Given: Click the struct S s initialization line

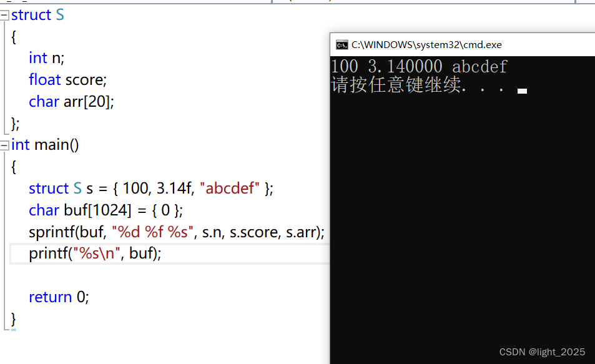Looking at the screenshot, I should coord(151,189).
